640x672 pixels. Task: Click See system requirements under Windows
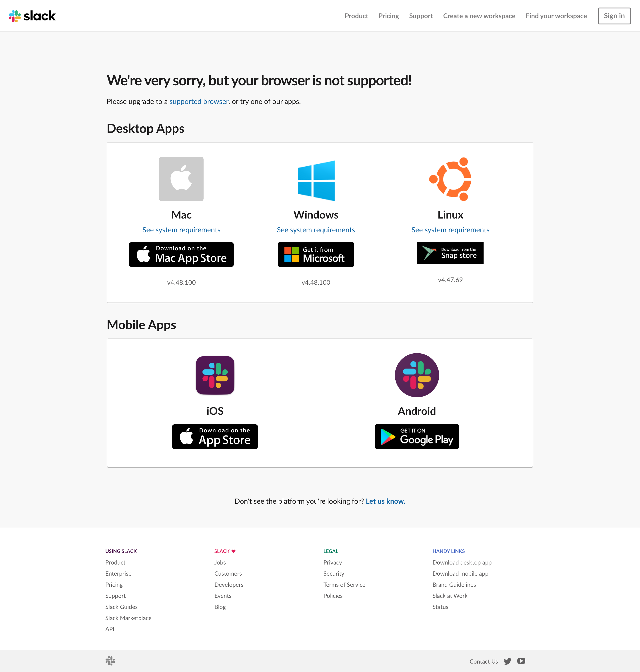[x=316, y=230]
